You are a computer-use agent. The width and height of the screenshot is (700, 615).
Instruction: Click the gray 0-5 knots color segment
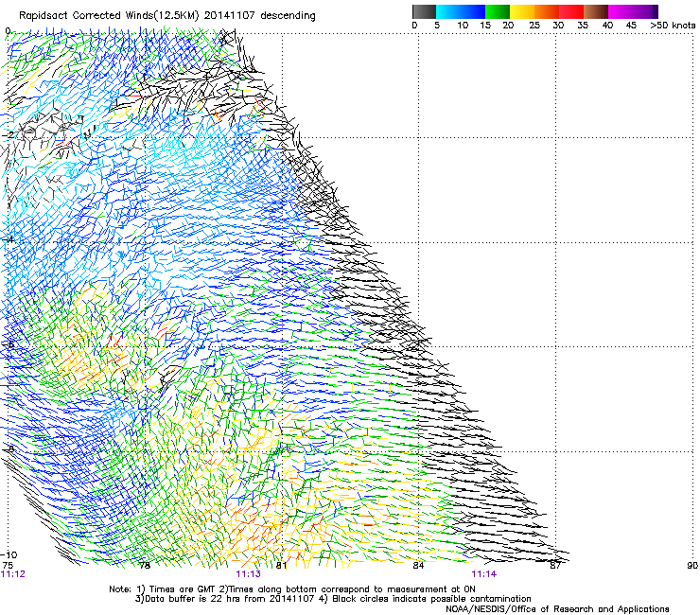424,11
